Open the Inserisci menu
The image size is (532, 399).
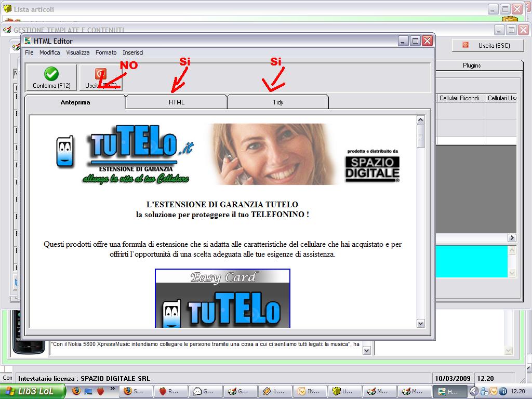coord(132,52)
